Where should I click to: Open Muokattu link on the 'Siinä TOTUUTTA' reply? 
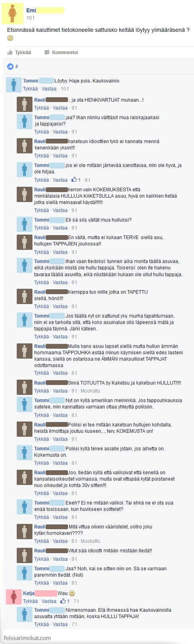90,391
